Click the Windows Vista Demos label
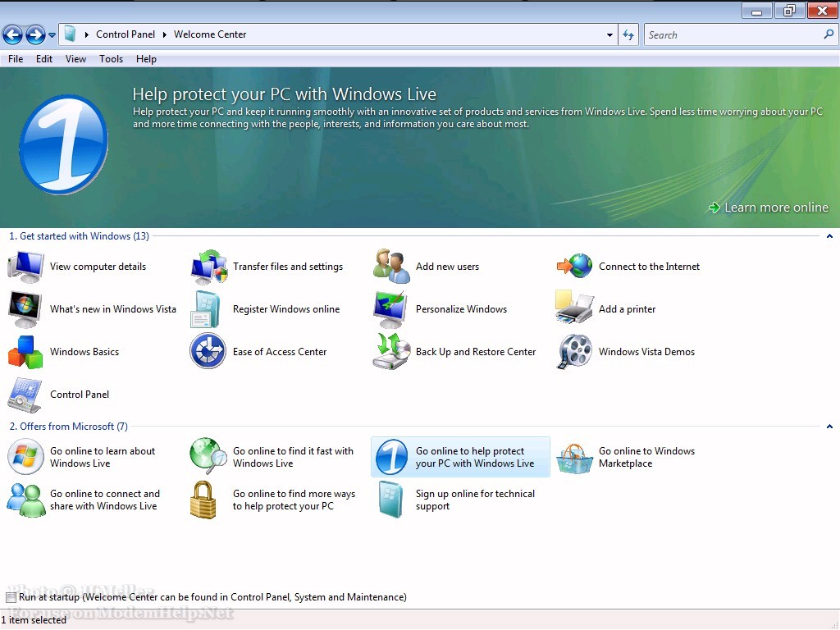The height and width of the screenshot is (630, 840). click(x=646, y=352)
